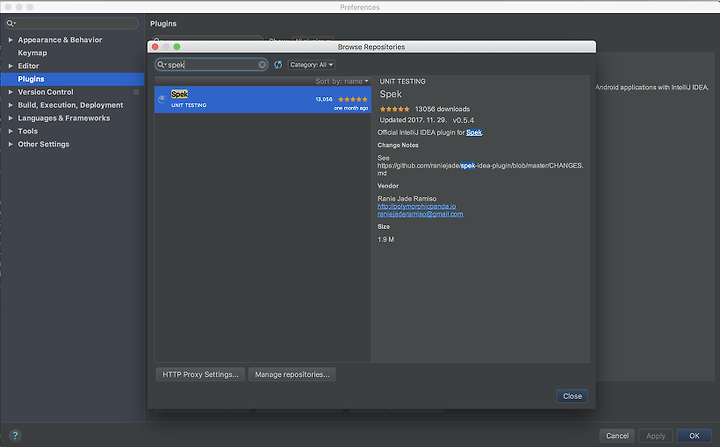Screen dimensions: 720x447
Task: Click the Preferences search magnifier icon
Action: click(x=11, y=23)
